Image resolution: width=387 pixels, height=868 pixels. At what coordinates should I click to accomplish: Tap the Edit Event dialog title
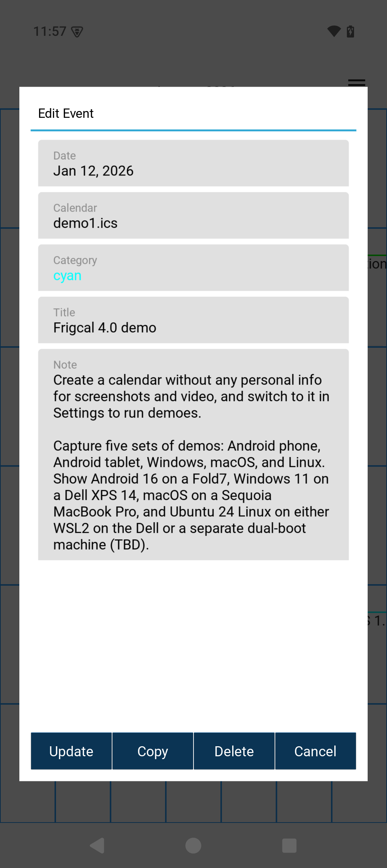coord(66,114)
